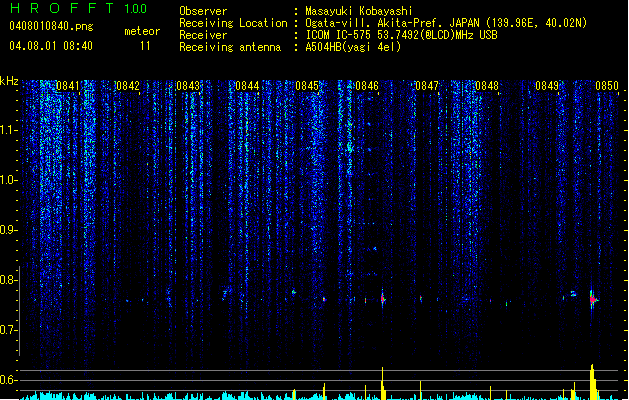Click the 0844 time marker
629x400 pixels.
(x=248, y=86)
